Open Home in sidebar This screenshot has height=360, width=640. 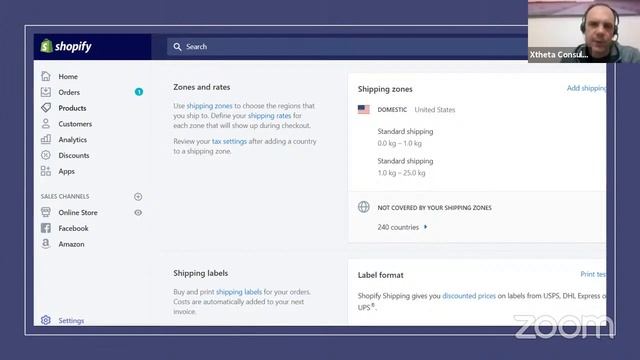coord(68,76)
